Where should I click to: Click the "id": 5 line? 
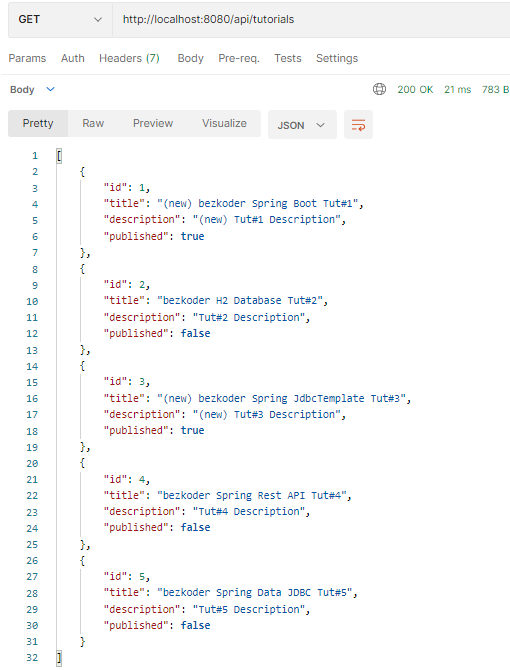(126, 576)
